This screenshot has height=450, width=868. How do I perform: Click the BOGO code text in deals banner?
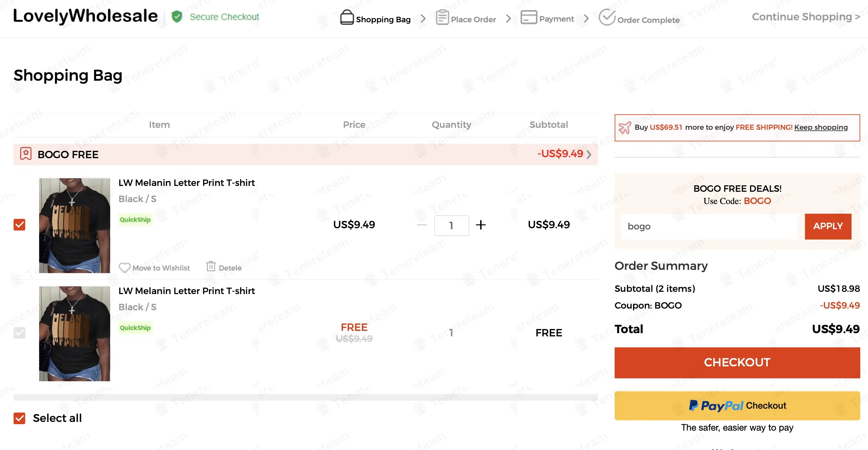(757, 201)
